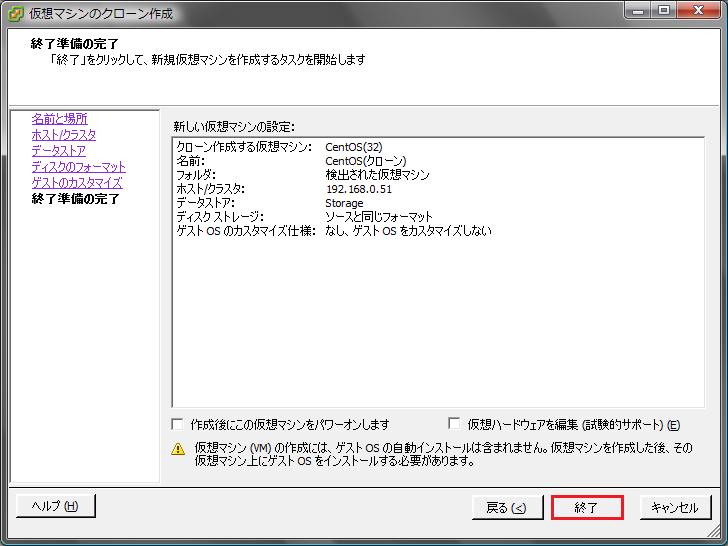Check 仮想ハードウェアを編集 (試験的サポート) checkbox

click(x=454, y=423)
